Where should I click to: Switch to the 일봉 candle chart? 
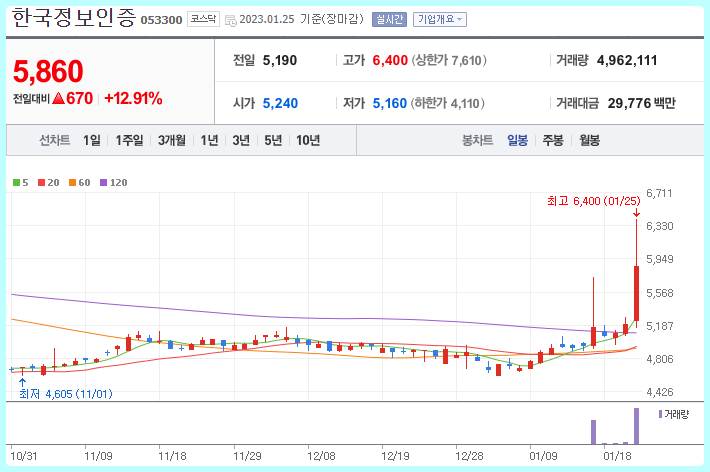(x=517, y=140)
